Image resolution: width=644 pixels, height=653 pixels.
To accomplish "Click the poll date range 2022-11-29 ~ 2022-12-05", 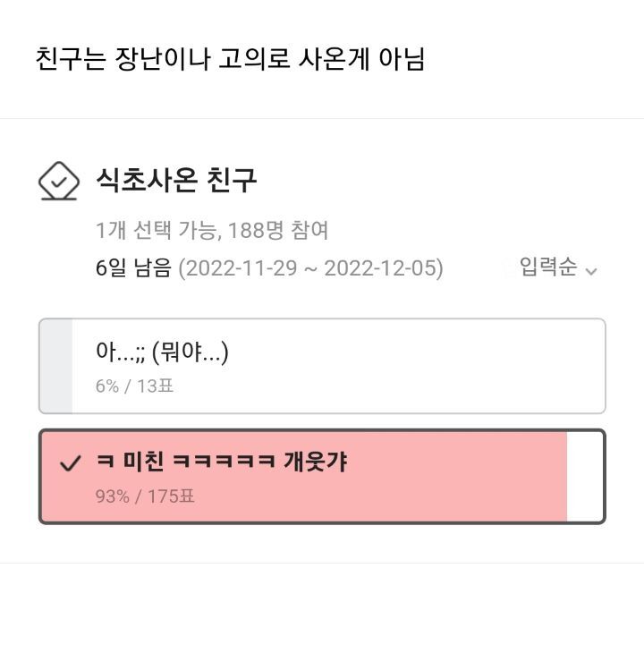I will pos(310,268).
